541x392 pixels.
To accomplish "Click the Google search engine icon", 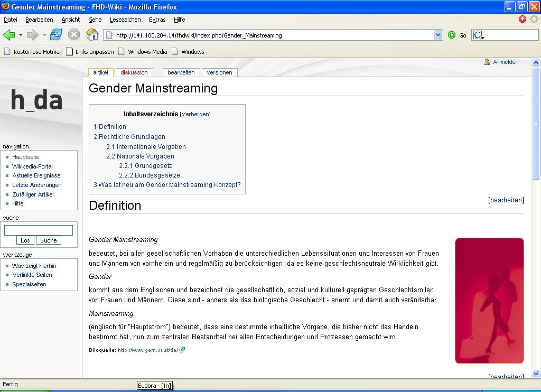I will point(478,35).
